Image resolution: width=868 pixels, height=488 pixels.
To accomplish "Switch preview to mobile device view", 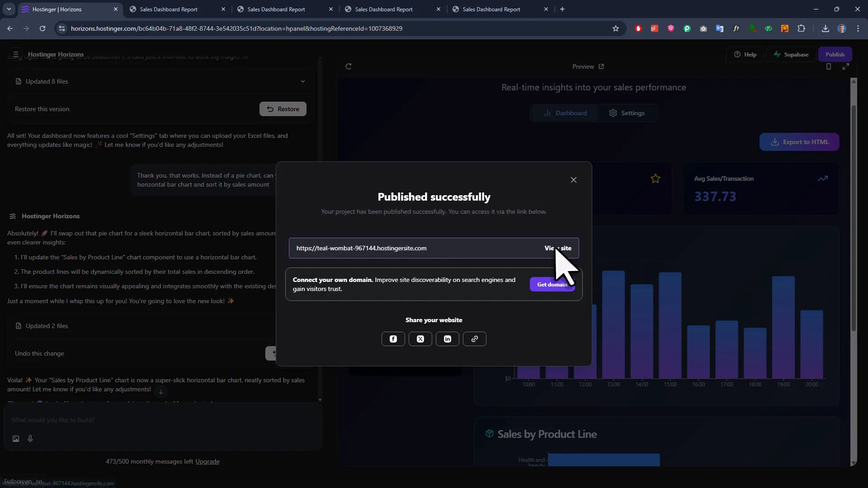I will (829, 66).
